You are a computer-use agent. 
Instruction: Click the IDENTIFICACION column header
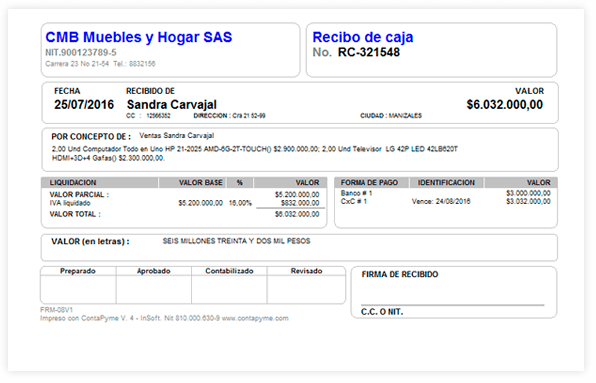(x=446, y=183)
